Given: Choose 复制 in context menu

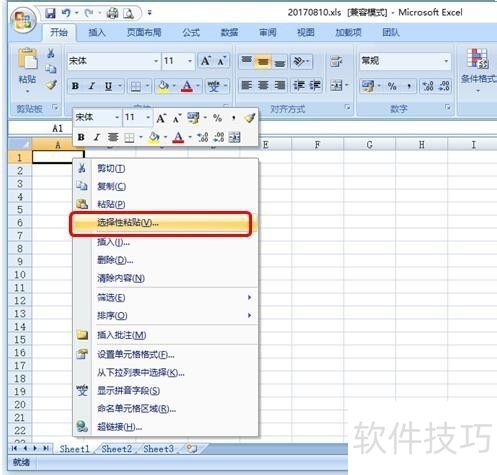Looking at the screenshot, I should pyautogui.click(x=166, y=186).
